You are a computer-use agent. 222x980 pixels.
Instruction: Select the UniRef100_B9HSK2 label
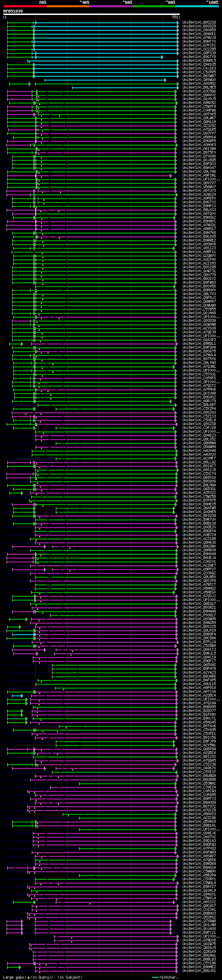pos(199,218)
